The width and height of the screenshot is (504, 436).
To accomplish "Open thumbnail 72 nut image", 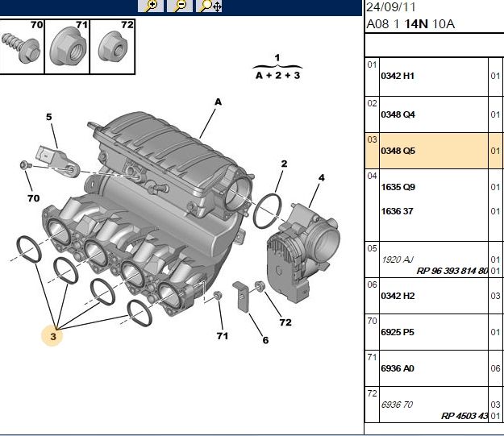I will pyautogui.click(x=113, y=47).
